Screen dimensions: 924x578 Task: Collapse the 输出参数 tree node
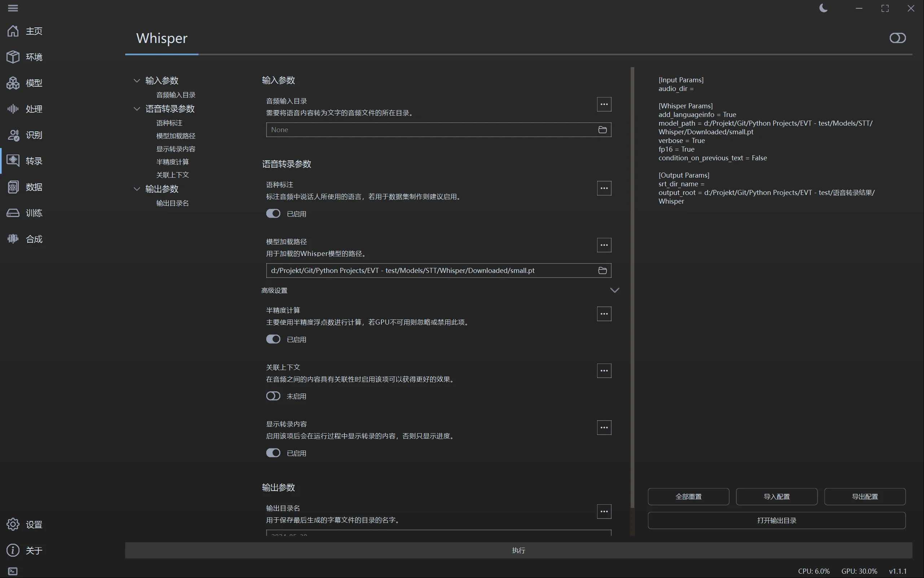(x=137, y=189)
